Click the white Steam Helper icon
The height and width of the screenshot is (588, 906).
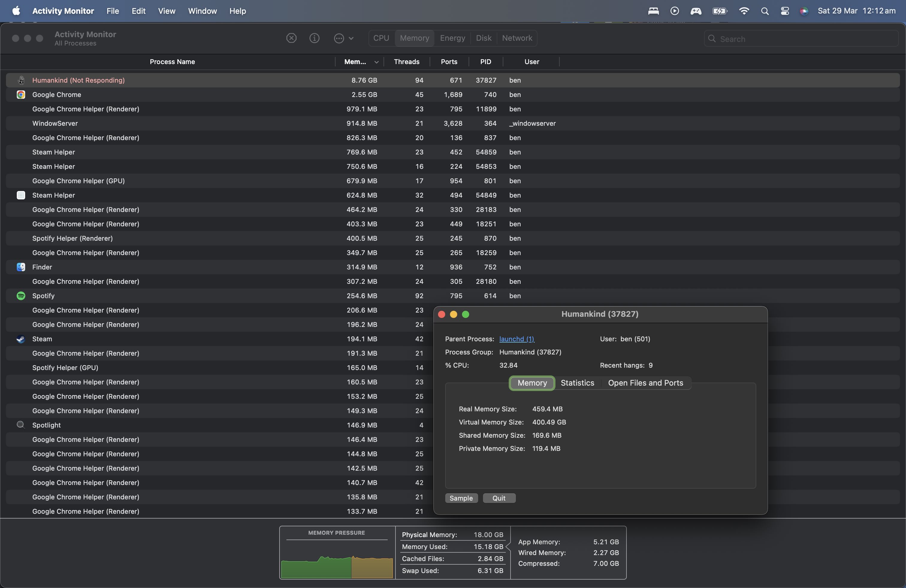tap(21, 195)
